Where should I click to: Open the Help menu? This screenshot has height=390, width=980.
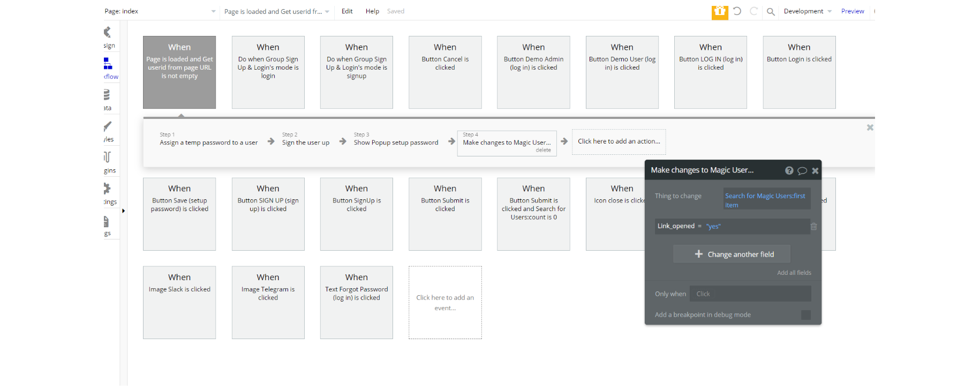[x=372, y=11]
